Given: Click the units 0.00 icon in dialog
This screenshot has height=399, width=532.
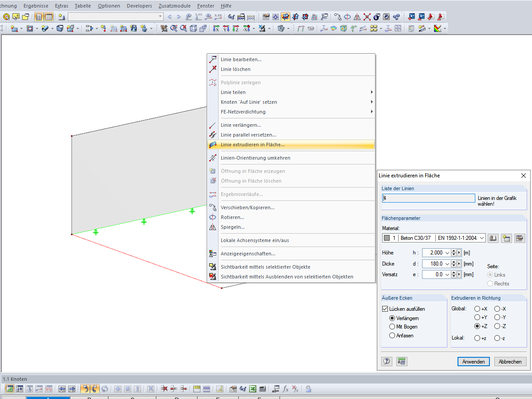Looking at the screenshot, I should click(x=402, y=361).
